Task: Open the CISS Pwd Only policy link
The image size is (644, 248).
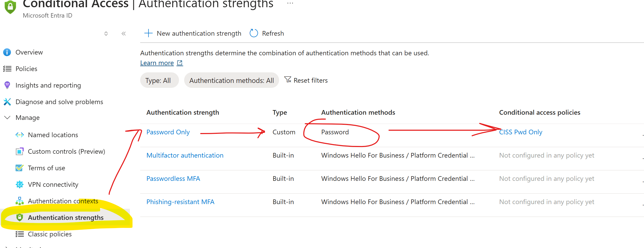Action: 520,132
